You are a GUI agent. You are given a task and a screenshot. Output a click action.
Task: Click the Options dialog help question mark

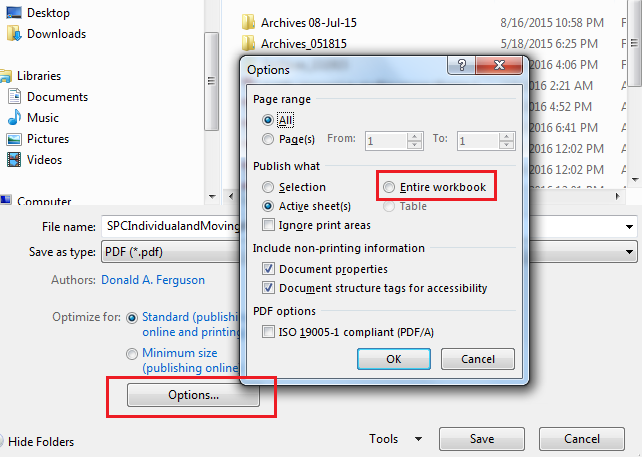pyautogui.click(x=461, y=65)
